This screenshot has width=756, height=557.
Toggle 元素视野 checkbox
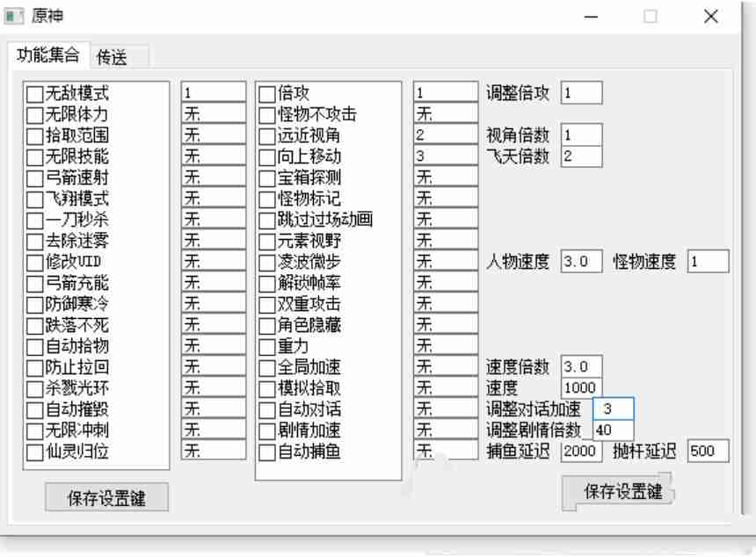267,242
